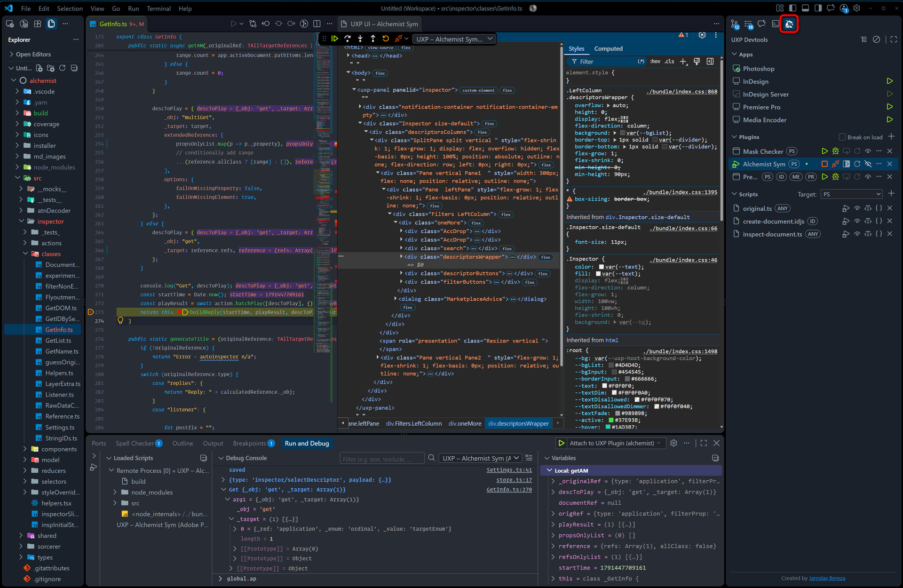Screen dimensions: 903x588
Task: Run and debug original.ts script
Action: coord(845,208)
